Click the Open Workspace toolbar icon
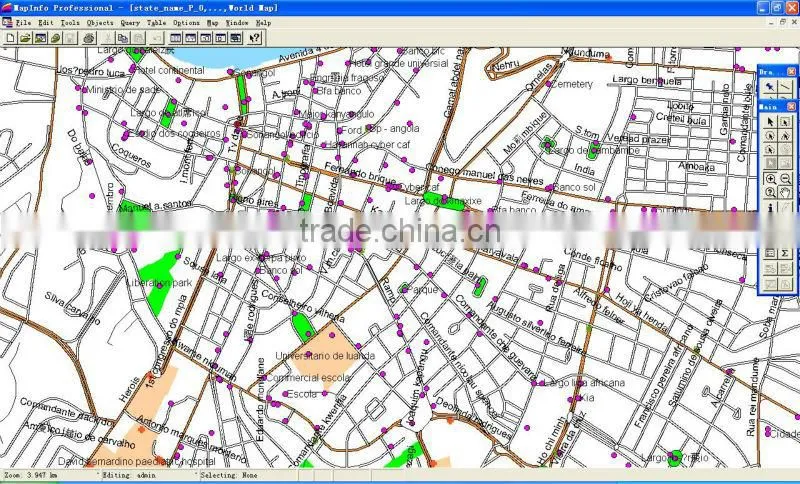 40,38
